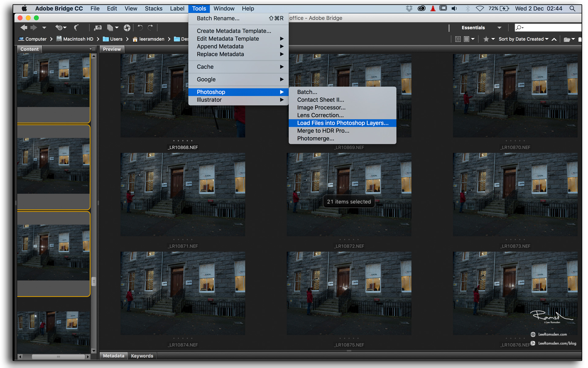The width and height of the screenshot is (588, 368).
Task: Expand chevron after Computer breadcrumb
Action: (x=51, y=39)
